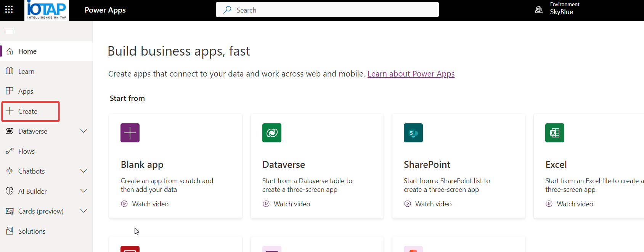Expand the AI Builder chevron
The width and height of the screenshot is (644, 252).
[84, 191]
